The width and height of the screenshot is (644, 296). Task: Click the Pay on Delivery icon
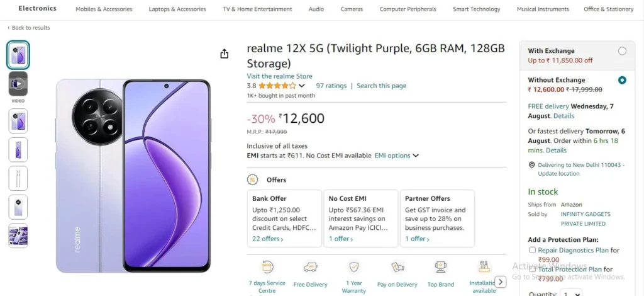tap(397, 268)
